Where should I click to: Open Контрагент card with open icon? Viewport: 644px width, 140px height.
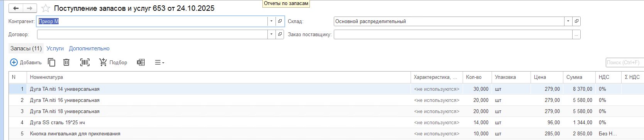(280, 21)
